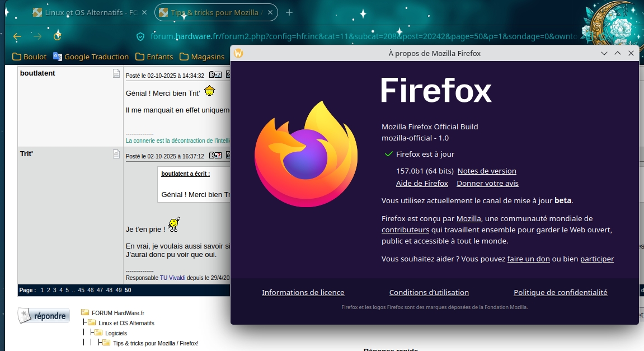Go to page 3 of the topic
644x351 pixels.
tap(55, 290)
